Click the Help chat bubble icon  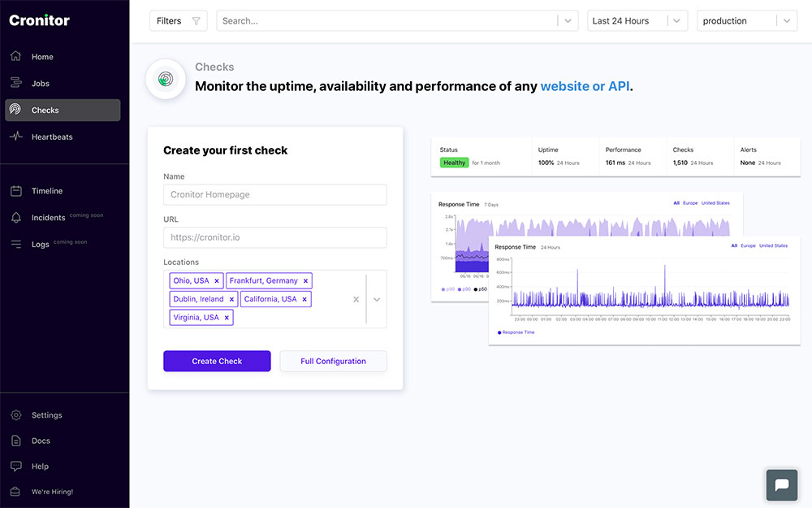[x=16, y=466]
